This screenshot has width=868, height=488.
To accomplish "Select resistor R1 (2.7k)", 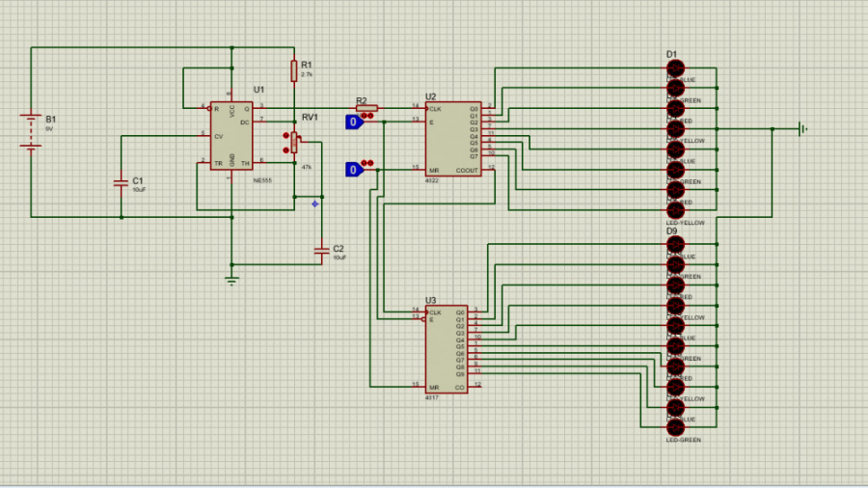I will pyautogui.click(x=293, y=69).
